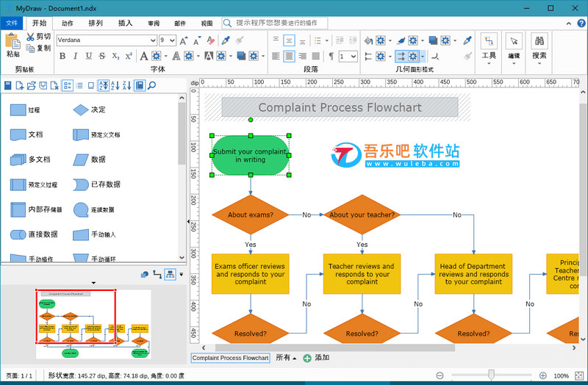The width and height of the screenshot is (588, 385).
Task: Click the zoom slider handle
Action: (491, 375)
